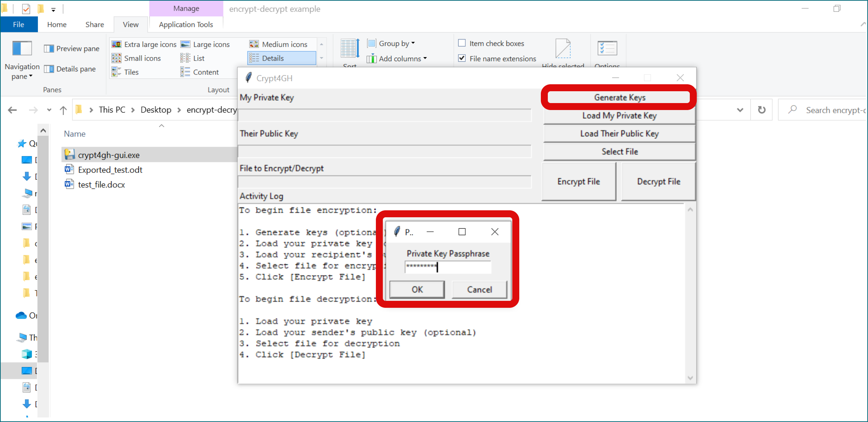Toggle the Preview pane
Screen dimensions: 868x422
72,49
